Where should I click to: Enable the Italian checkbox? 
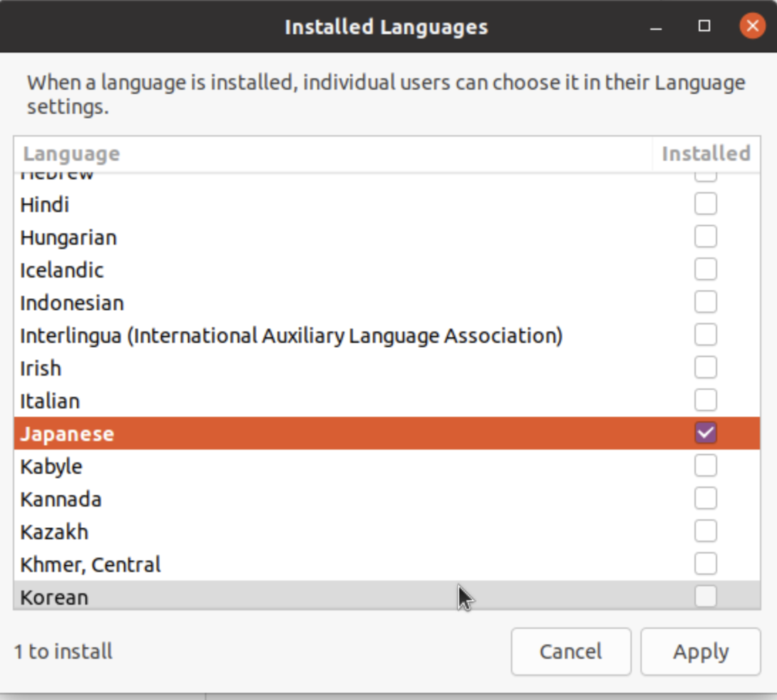click(706, 401)
